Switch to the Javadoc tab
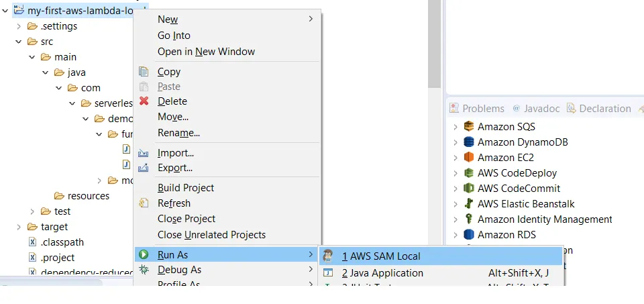The width and height of the screenshot is (644, 304). [x=536, y=108]
